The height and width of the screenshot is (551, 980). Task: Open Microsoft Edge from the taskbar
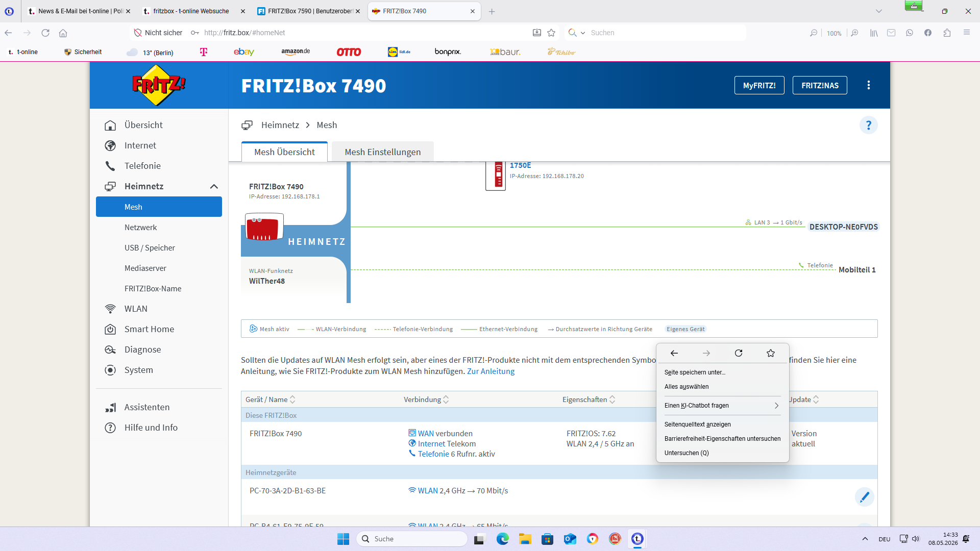click(502, 539)
